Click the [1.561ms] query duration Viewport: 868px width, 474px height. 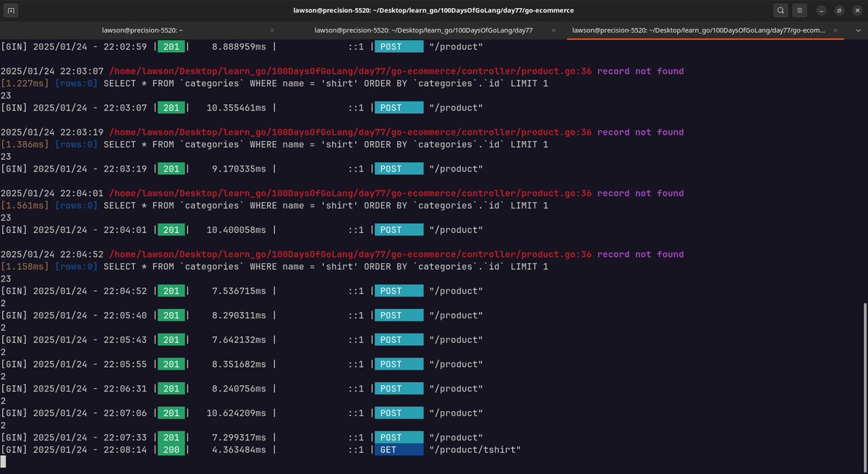tap(25, 206)
